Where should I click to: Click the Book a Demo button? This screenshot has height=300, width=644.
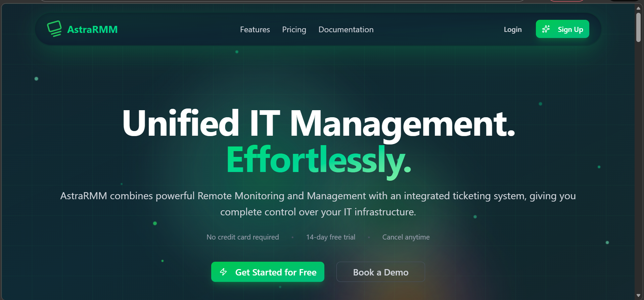click(380, 272)
